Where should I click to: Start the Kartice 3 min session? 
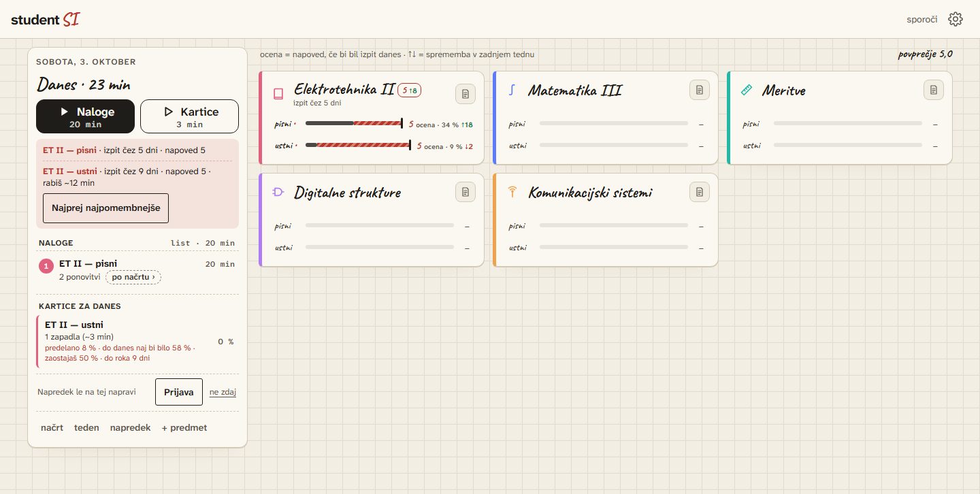tap(189, 116)
